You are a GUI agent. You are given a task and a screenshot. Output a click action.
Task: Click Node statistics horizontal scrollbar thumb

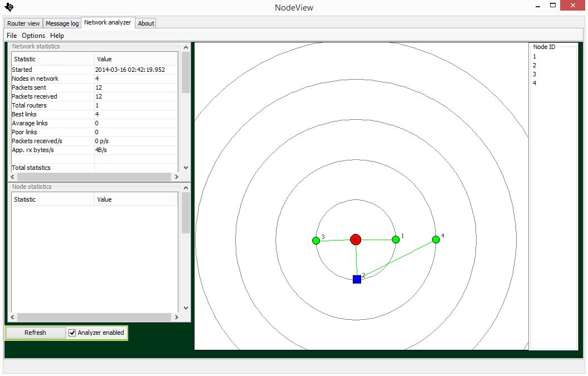click(x=94, y=317)
